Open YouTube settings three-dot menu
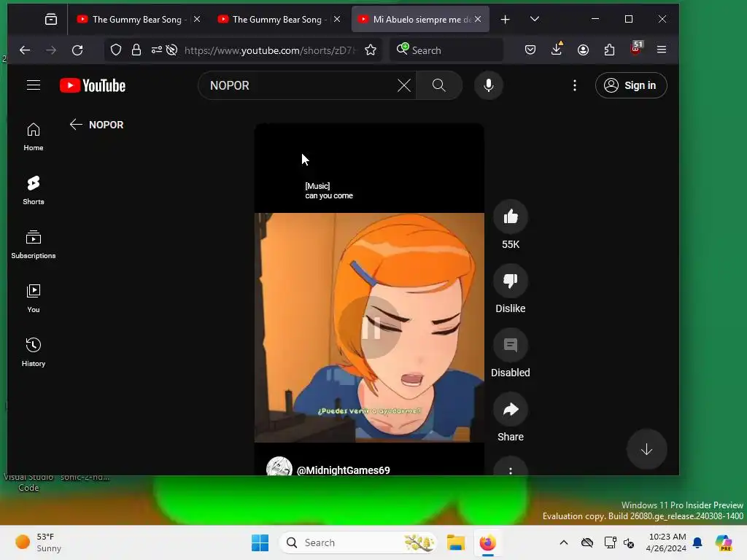This screenshot has height=560, width=747. click(x=575, y=85)
